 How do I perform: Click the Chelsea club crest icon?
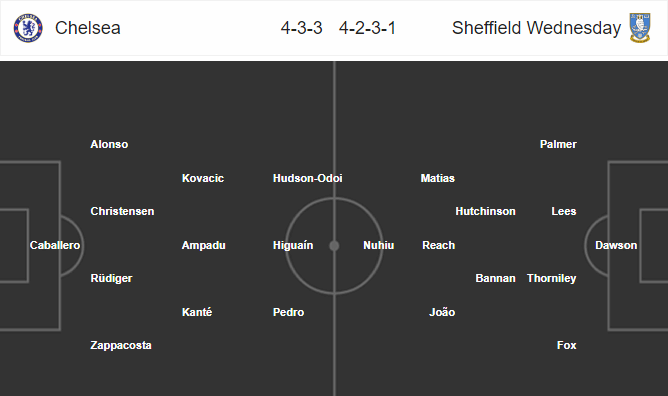pos(28,28)
